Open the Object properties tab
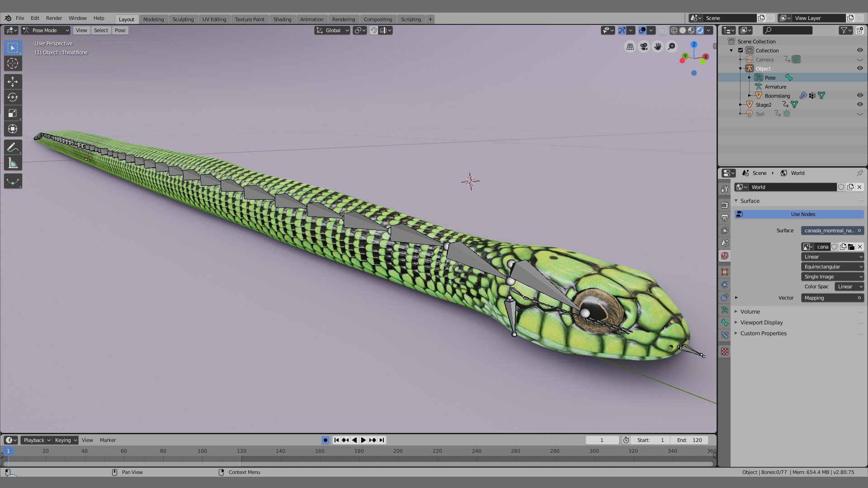Screen dimensions: 868x488 click(725, 272)
